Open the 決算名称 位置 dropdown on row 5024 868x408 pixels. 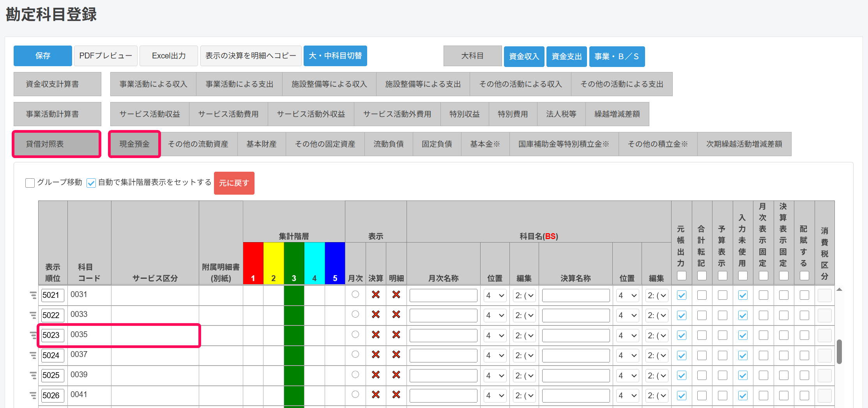(627, 355)
